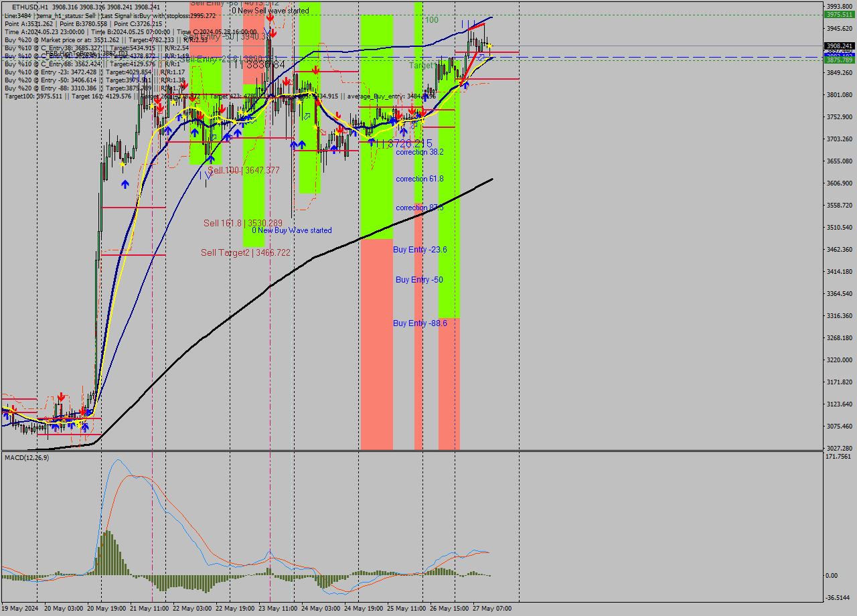Click the 3364.540 price axis label

pos(839,294)
